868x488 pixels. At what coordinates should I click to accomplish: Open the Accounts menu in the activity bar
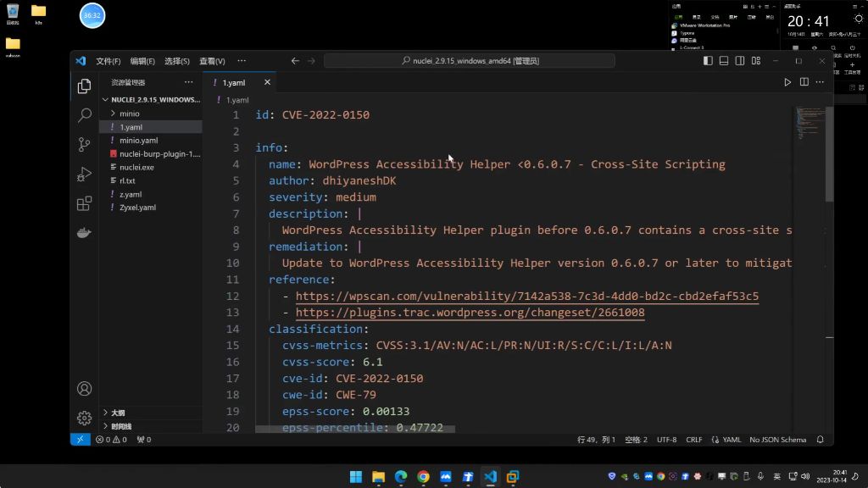tap(84, 388)
